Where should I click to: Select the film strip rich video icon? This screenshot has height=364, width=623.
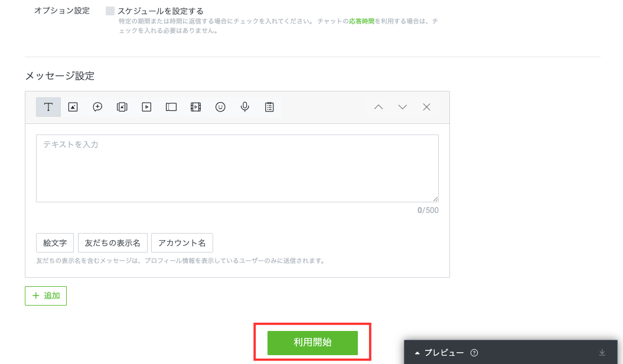tap(195, 107)
